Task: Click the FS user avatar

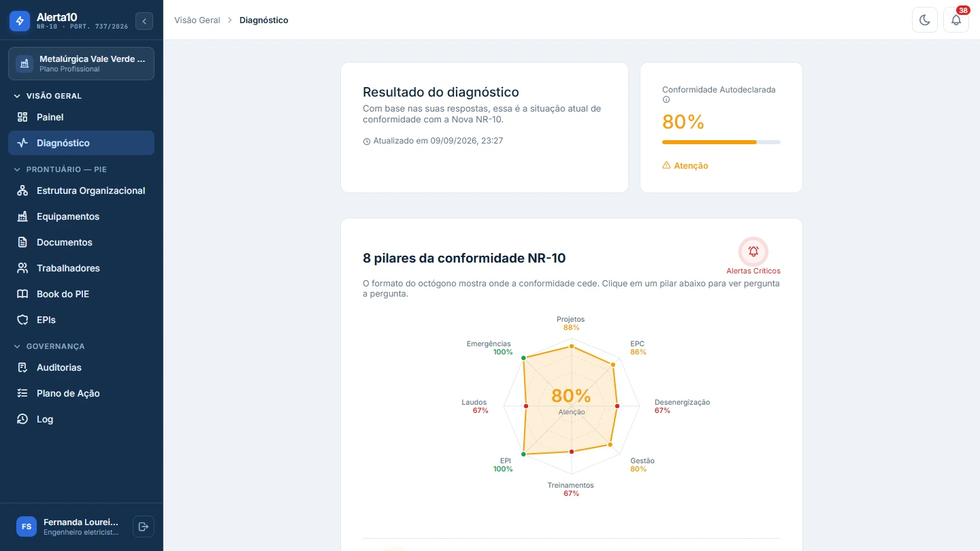Action: pyautogui.click(x=27, y=527)
